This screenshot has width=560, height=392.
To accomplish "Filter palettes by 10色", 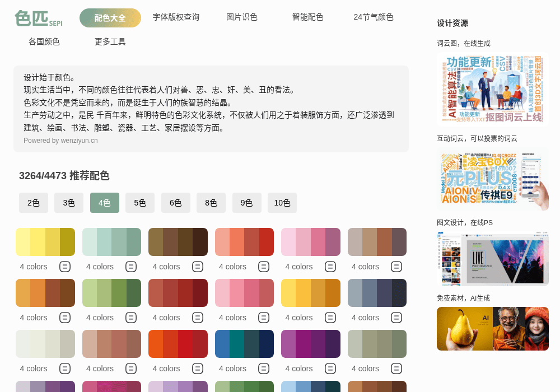I will 282,203.
